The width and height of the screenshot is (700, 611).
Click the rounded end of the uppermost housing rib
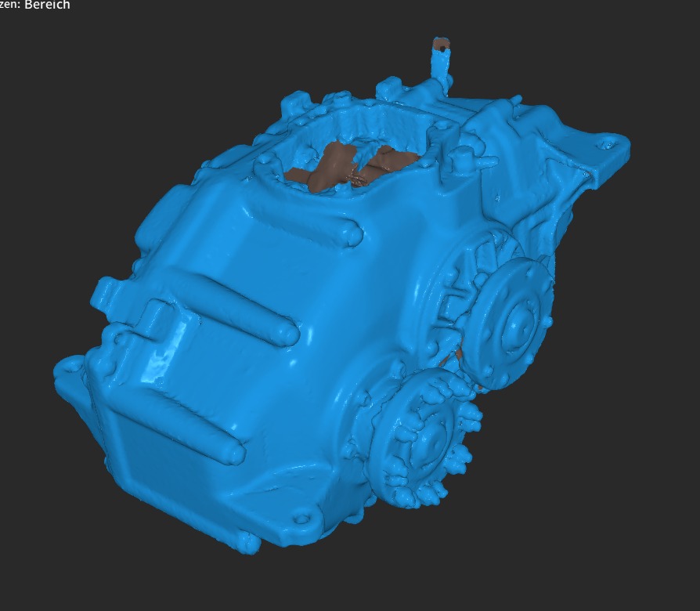click(x=352, y=233)
